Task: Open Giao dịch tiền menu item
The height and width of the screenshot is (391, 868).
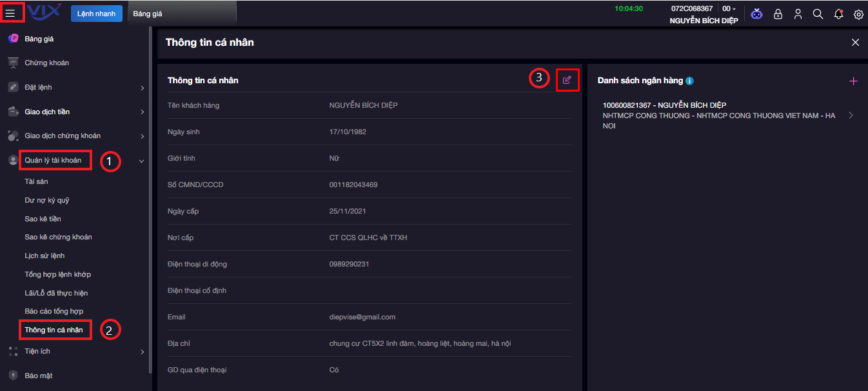Action: point(47,112)
